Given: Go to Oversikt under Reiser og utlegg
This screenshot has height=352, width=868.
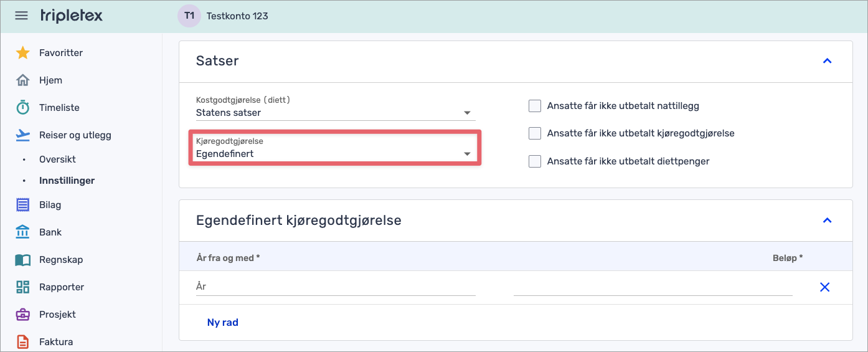Looking at the screenshot, I should [57, 159].
